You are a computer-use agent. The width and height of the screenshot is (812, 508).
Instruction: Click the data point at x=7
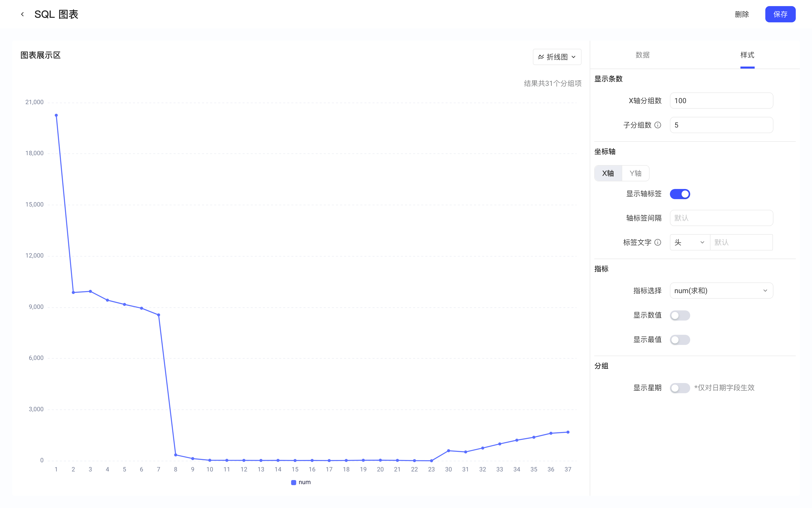pos(159,315)
